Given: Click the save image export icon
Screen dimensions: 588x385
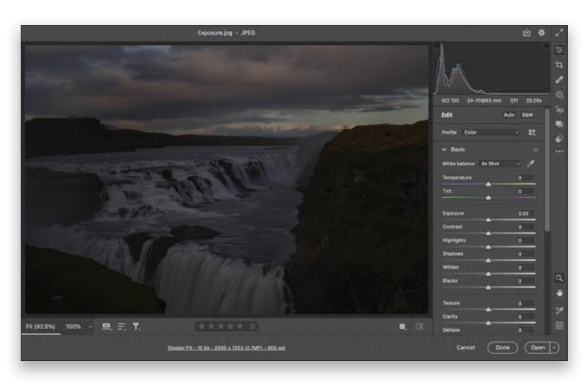Looking at the screenshot, I should click(x=527, y=32).
